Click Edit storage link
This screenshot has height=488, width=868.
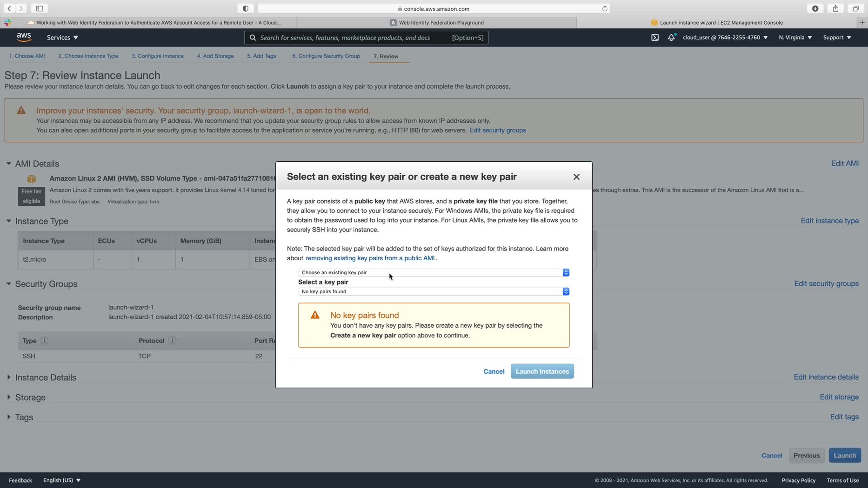(839, 397)
